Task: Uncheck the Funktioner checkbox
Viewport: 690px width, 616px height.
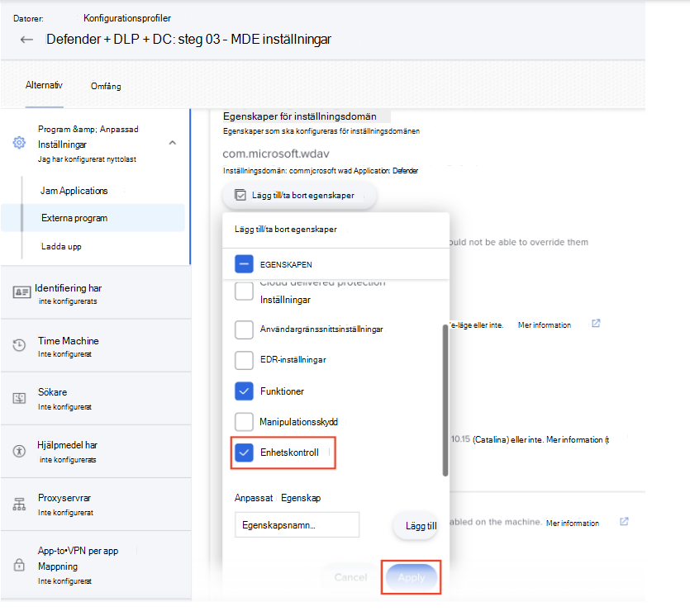Action: (x=244, y=391)
